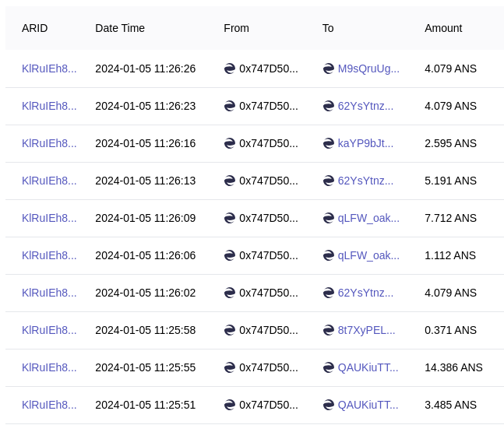504x425 pixels.
Task: Click From chain icon in 11:26:23 row
Action: coord(230,106)
